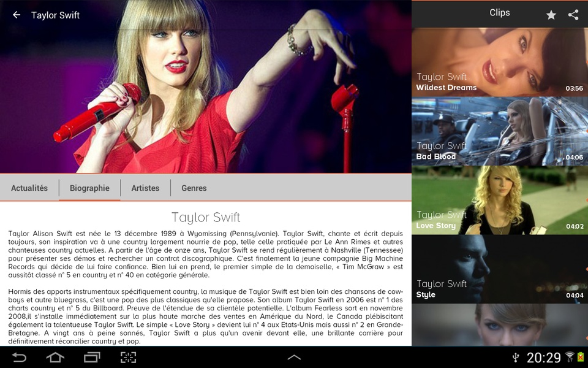The image size is (588, 368).
Task: Tap the Wi-Fi signal icon
Action: (x=570, y=356)
